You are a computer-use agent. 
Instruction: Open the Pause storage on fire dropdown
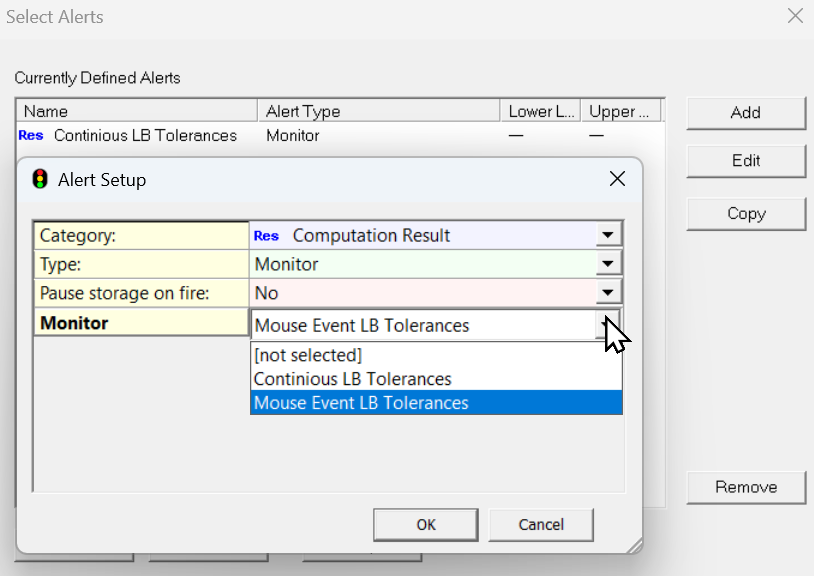tap(607, 293)
